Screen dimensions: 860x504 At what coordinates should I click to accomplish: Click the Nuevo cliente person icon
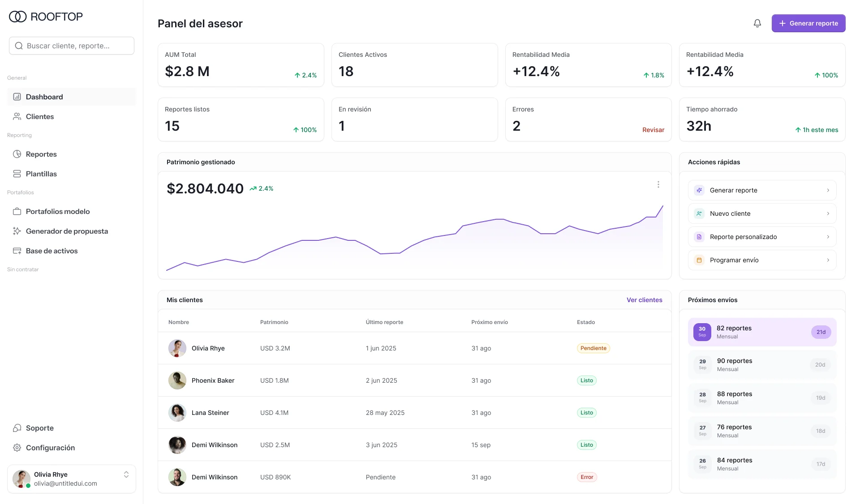tap(699, 214)
